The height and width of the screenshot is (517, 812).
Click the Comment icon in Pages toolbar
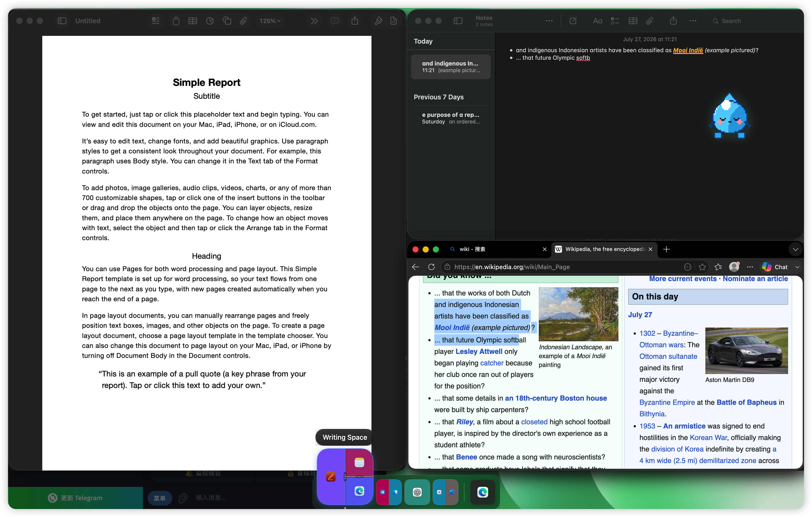tap(335, 21)
